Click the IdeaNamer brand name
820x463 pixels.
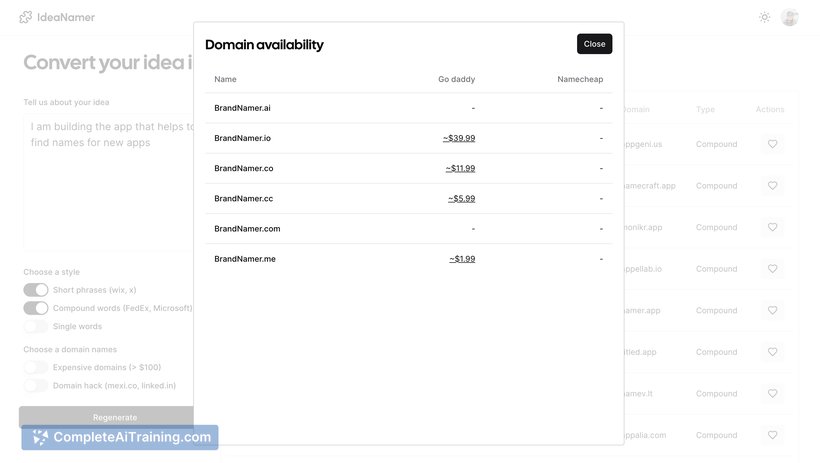pyautogui.click(x=66, y=17)
